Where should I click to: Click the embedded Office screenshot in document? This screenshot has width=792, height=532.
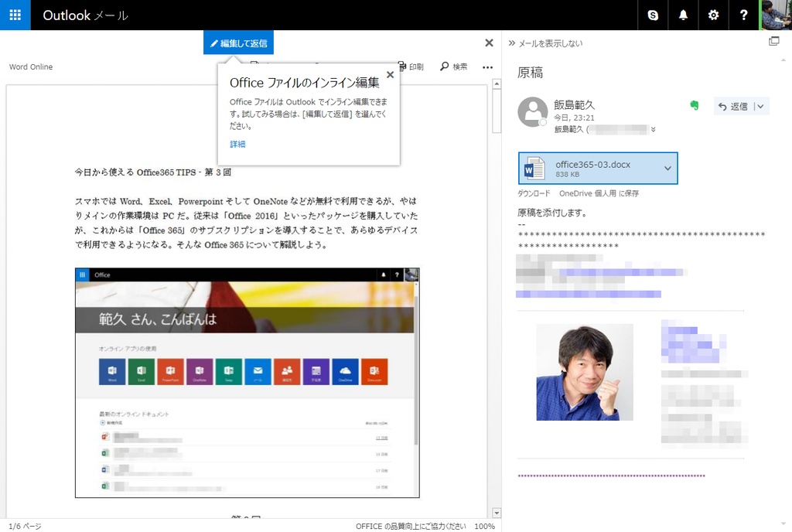[247, 383]
